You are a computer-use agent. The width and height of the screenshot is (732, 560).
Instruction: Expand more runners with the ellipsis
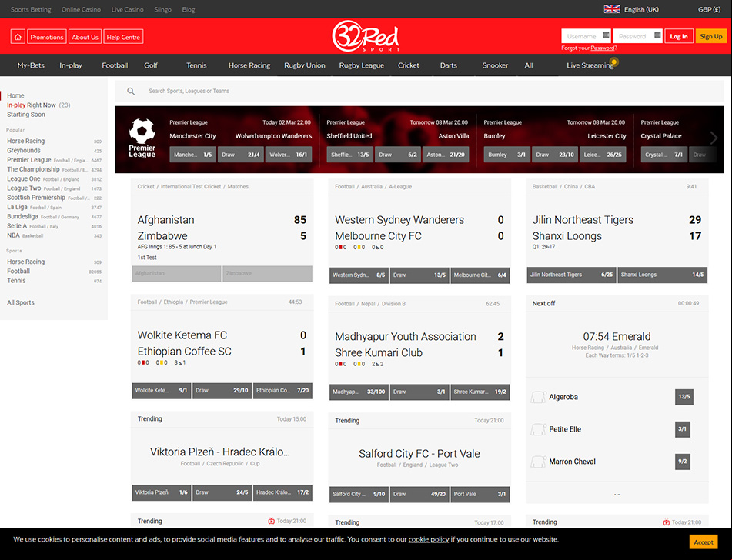(617, 494)
